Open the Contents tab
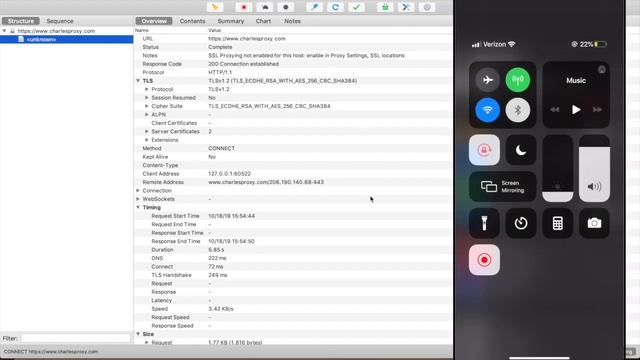Viewport: 640px width, 360px height. tap(192, 21)
